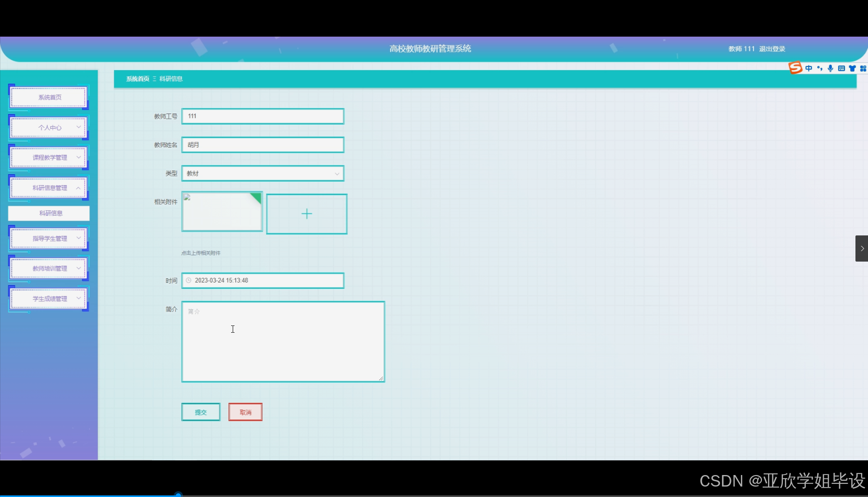This screenshot has width=868, height=497.
Task: Collapse 科研信息管理 sidebar menu
Action: pyautogui.click(x=49, y=188)
